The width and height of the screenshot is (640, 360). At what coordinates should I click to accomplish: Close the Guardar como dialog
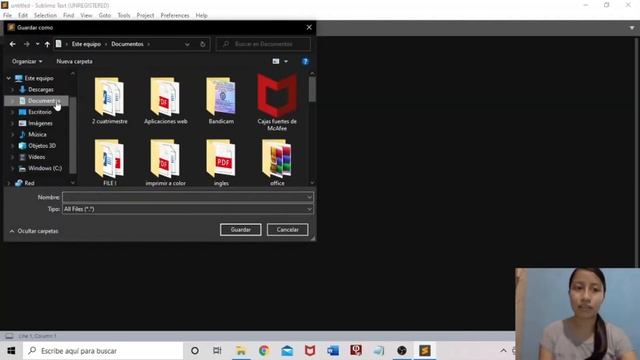tap(309, 27)
